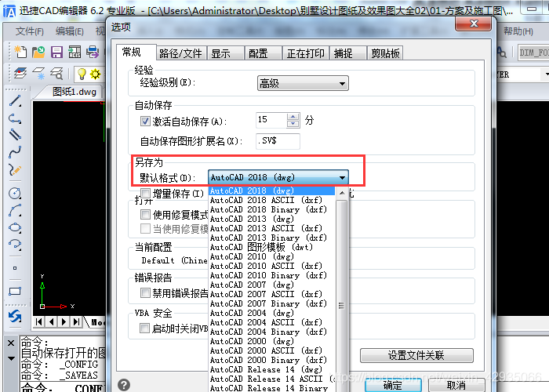549x392 pixels.
Task: Select the Circle drawing tool
Action: tap(15, 193)
